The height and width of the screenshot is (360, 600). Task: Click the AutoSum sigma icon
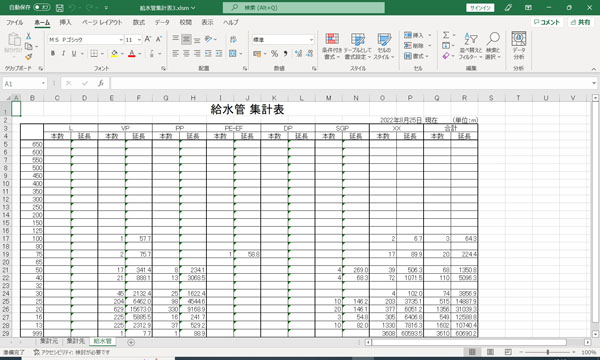point(446,35)
